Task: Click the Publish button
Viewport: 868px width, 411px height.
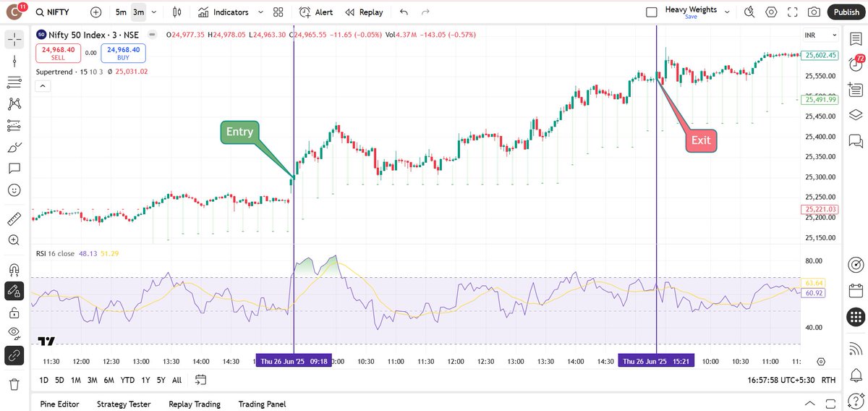Action: (x=846, y=12)
